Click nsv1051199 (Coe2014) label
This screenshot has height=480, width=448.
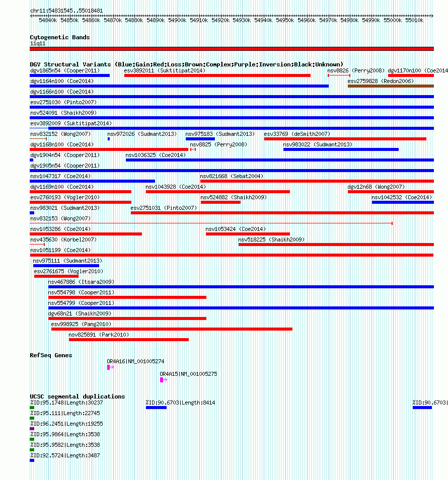pyautogui.click(x=60, y=250)
